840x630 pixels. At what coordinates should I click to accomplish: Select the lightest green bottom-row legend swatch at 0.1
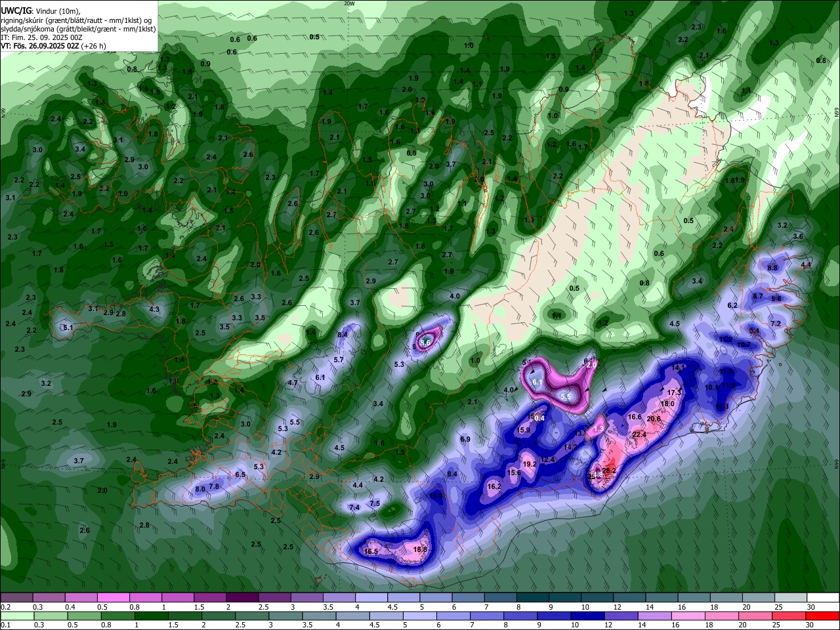[16, 616]
